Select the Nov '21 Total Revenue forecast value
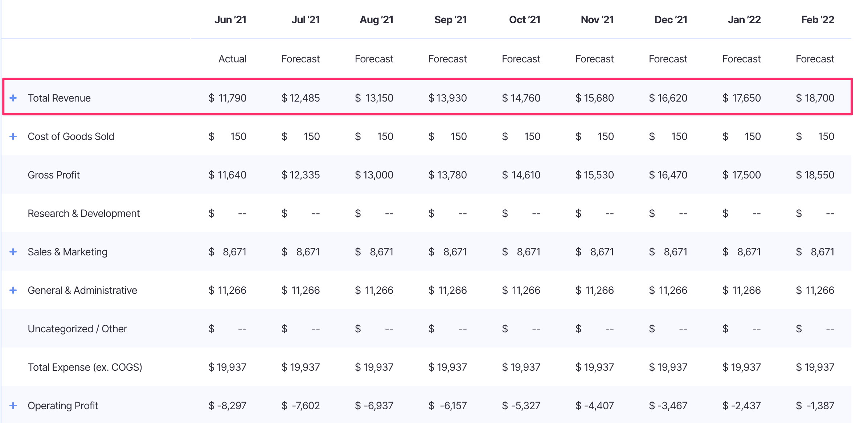Image resolution: width=868 pixels, height=423 pixels. (x=595, y=98)
